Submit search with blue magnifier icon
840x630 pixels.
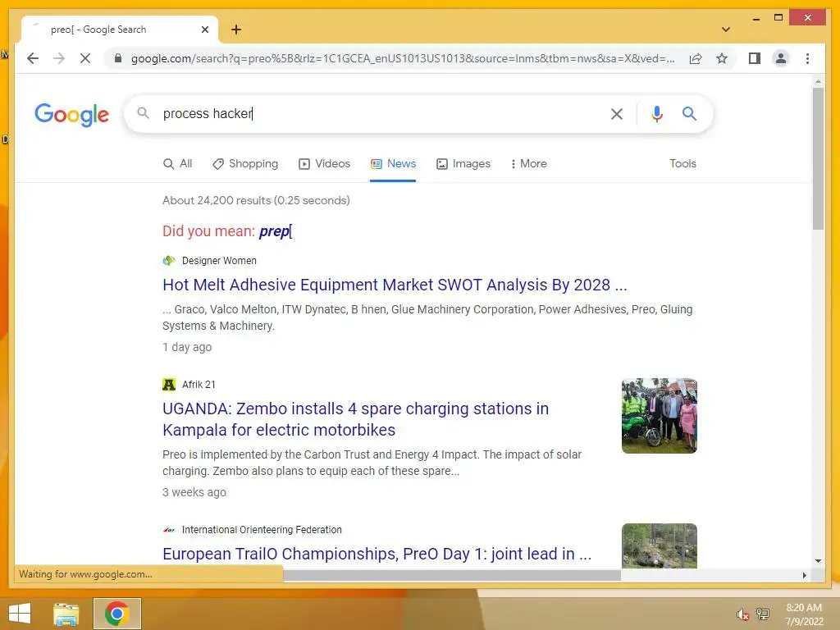[689, 113]
